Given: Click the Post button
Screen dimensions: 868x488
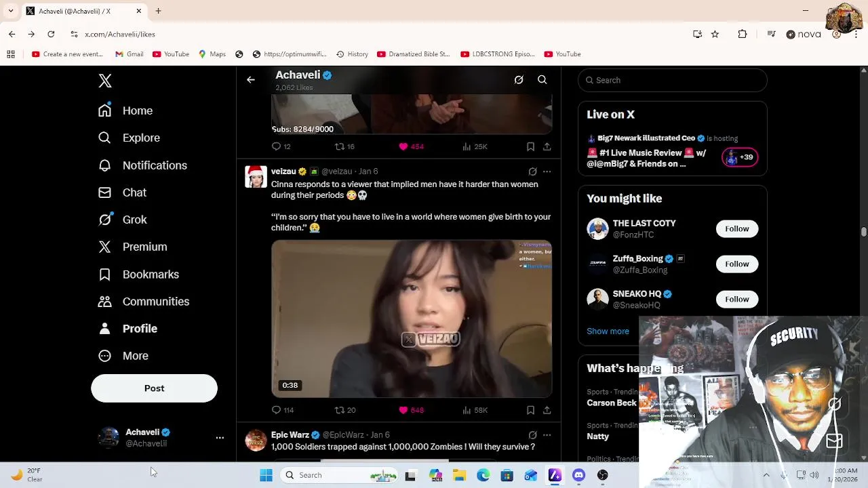Looking at the screenshot, I should (x=154, y=388).
